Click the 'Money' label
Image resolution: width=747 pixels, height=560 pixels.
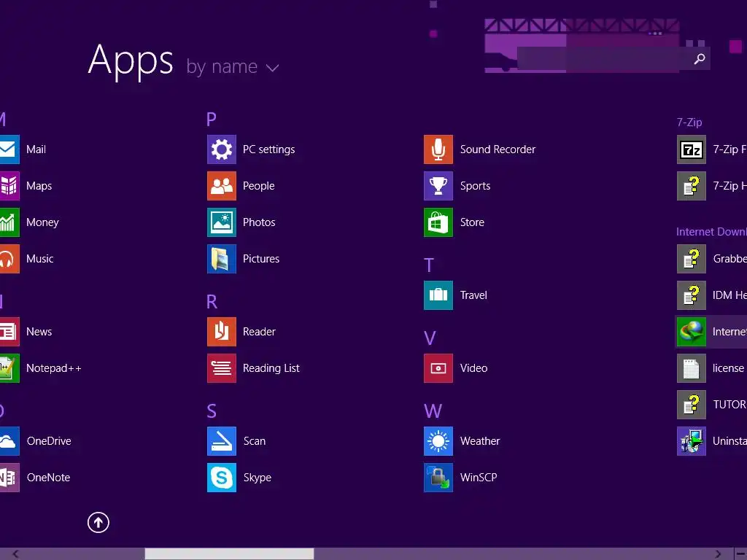(42, 222)
